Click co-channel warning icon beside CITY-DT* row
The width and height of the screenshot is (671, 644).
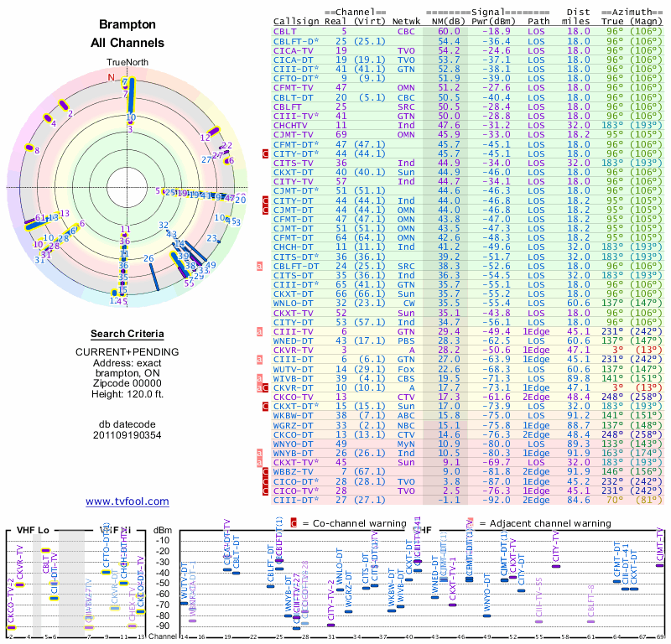click(265, 153)
